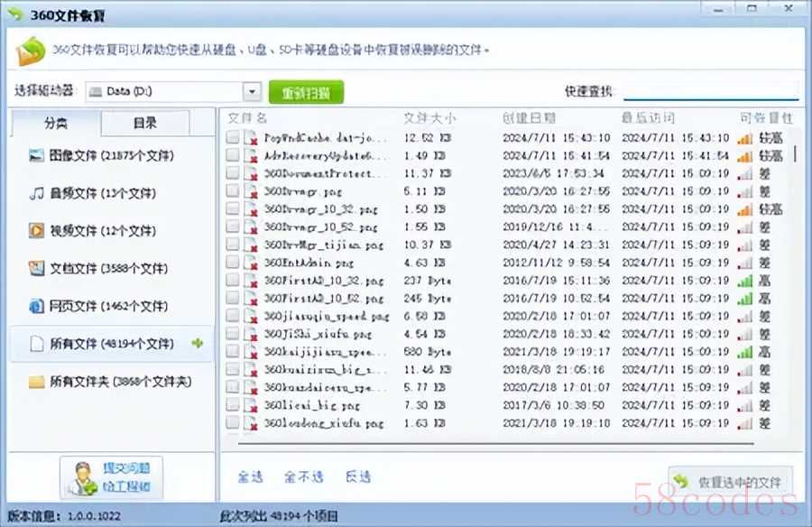This screenshot has width=812, height=527.
Task: Select the 360EntAdmin.png file name
Action: (x=309, y=263)
